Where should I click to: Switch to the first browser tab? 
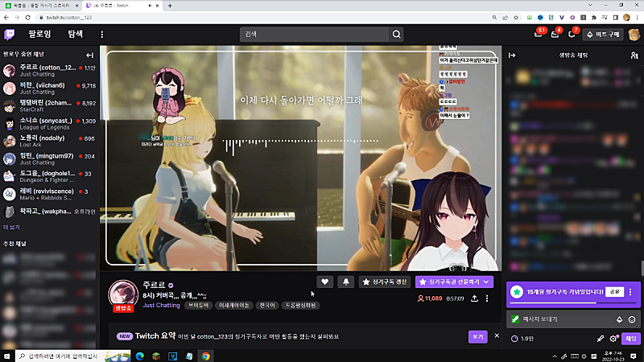40,6
